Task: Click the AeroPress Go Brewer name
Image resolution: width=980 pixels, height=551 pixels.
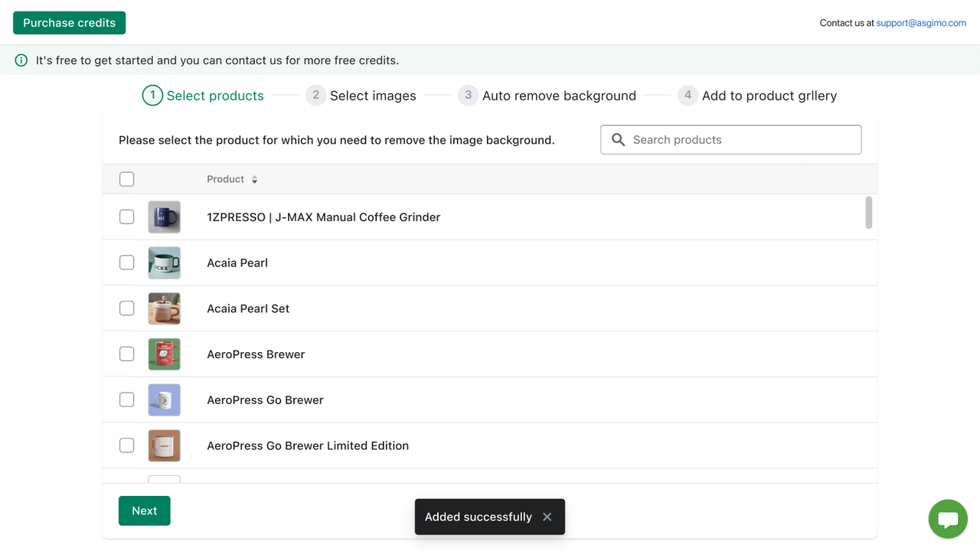Action: click(x=265, y=400)
